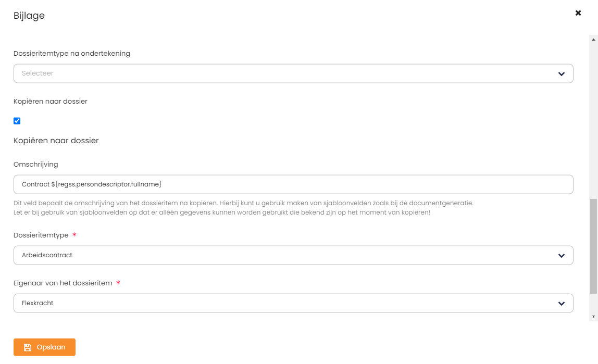Click the scrollbar up arrow

[x=593, y=40]
